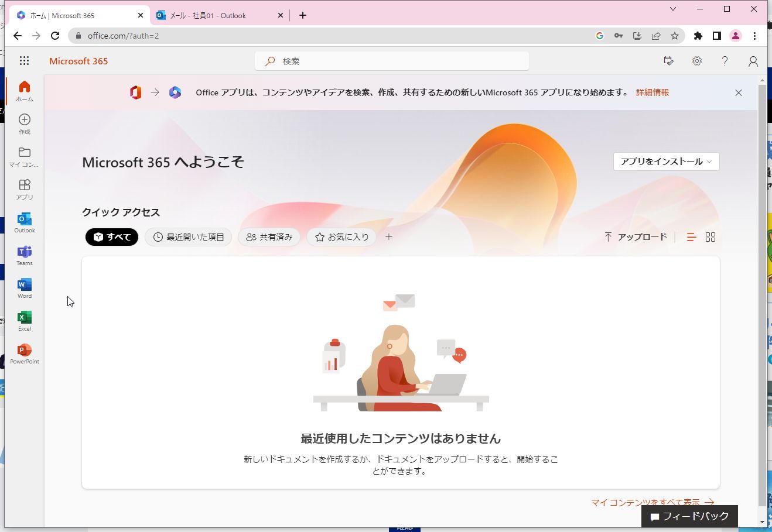Screen dimensions: 772x532
Task: Click the アップロード button
Action: pos(636,237)
